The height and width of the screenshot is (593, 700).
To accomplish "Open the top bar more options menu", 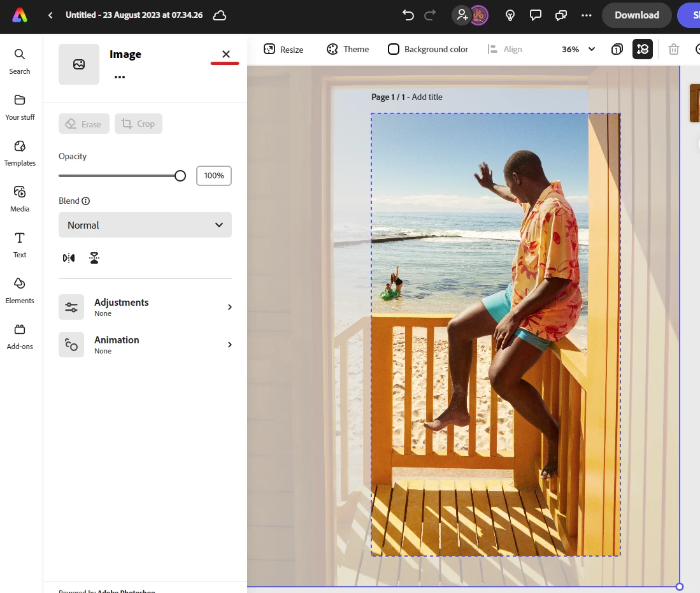I will point(586,15).
